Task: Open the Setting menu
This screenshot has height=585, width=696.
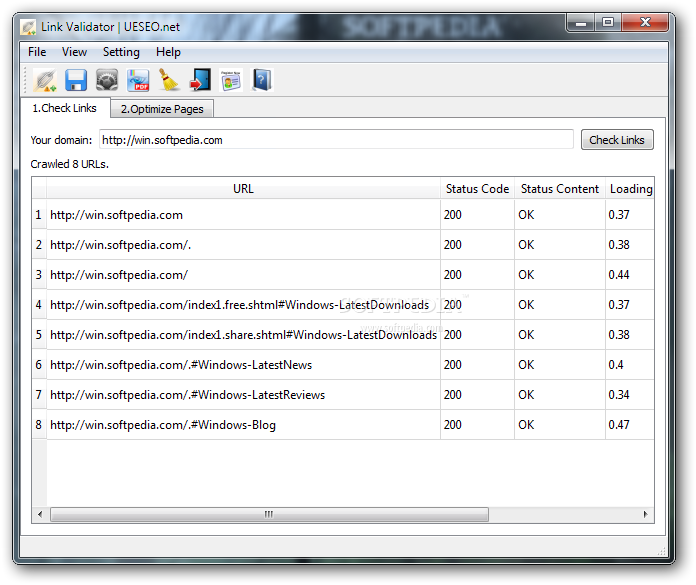Action: (121, 52)
